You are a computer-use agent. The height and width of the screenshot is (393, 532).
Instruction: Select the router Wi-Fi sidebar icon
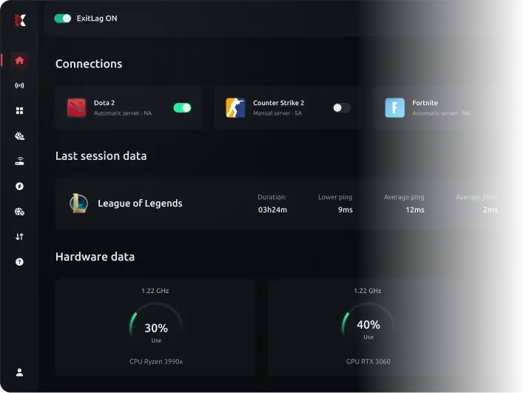[x=19, y=161]
